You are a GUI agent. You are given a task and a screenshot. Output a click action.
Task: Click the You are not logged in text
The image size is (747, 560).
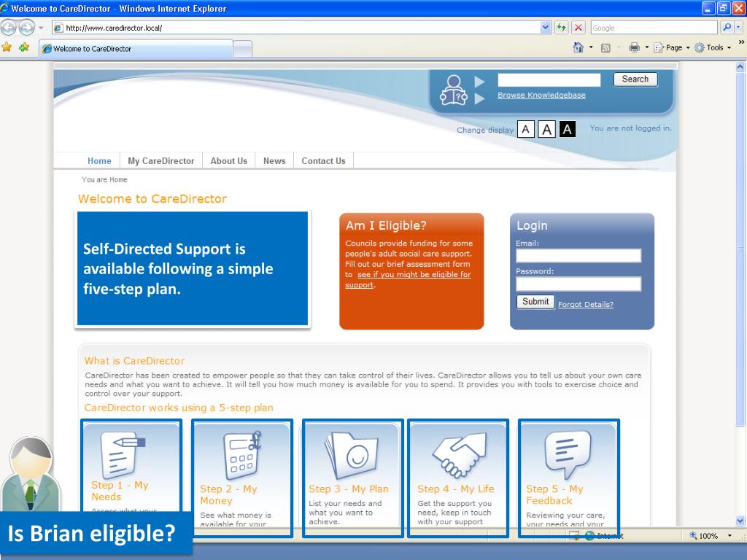pyautogui.click(x=630, y=128)
